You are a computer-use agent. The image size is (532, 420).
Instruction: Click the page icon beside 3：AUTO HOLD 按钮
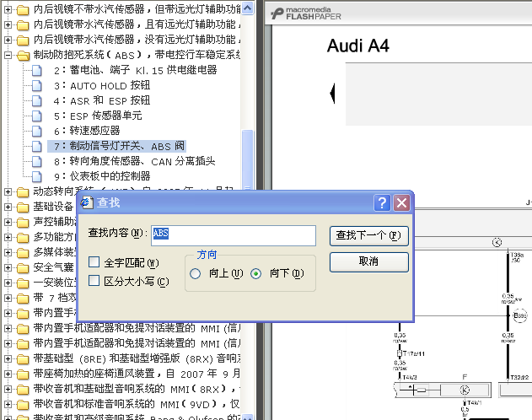pos(37,85)
